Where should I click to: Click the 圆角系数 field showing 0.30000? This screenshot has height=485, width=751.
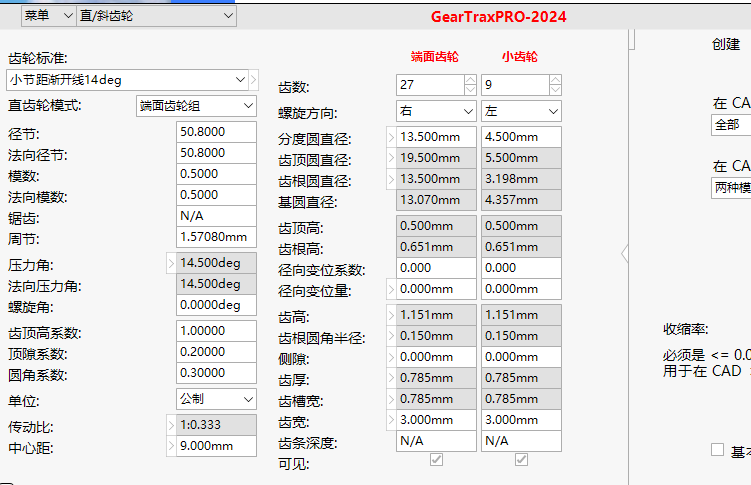tap(216, 373)
